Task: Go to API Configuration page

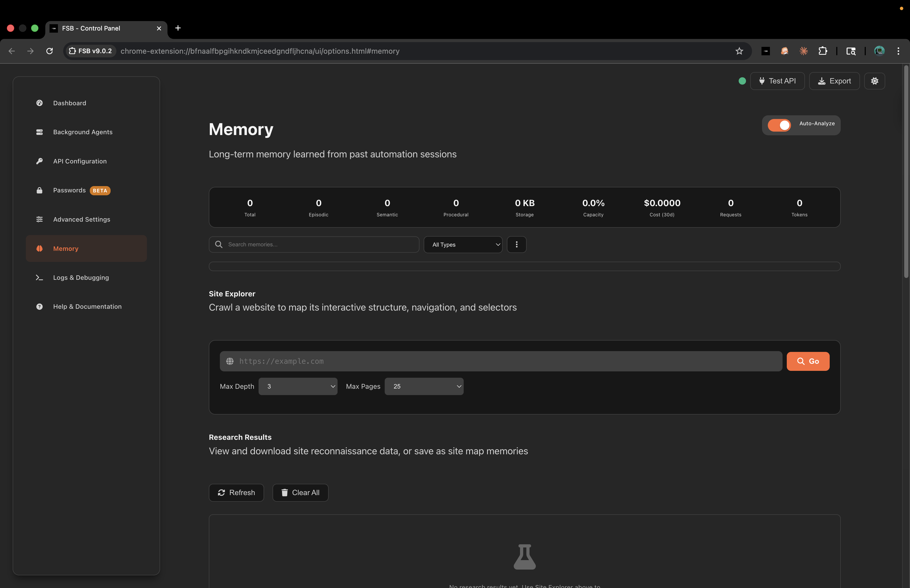Action: [86, 161]
